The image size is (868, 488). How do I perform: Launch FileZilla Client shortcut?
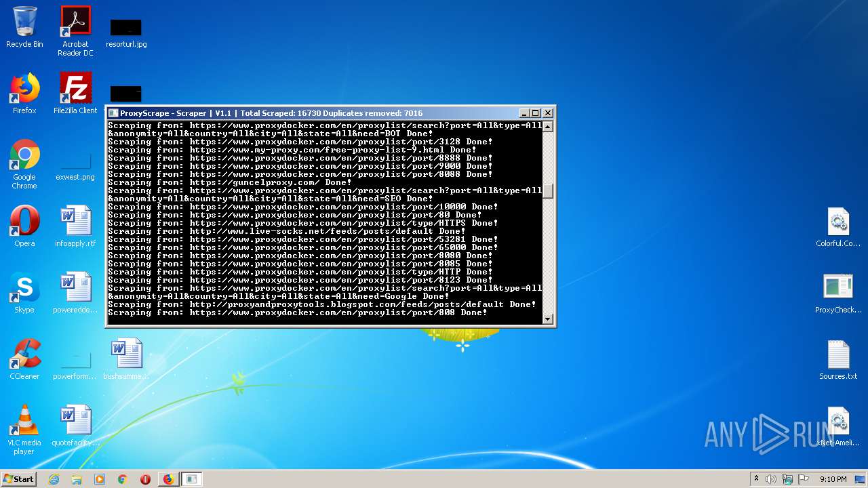point(75,94)
